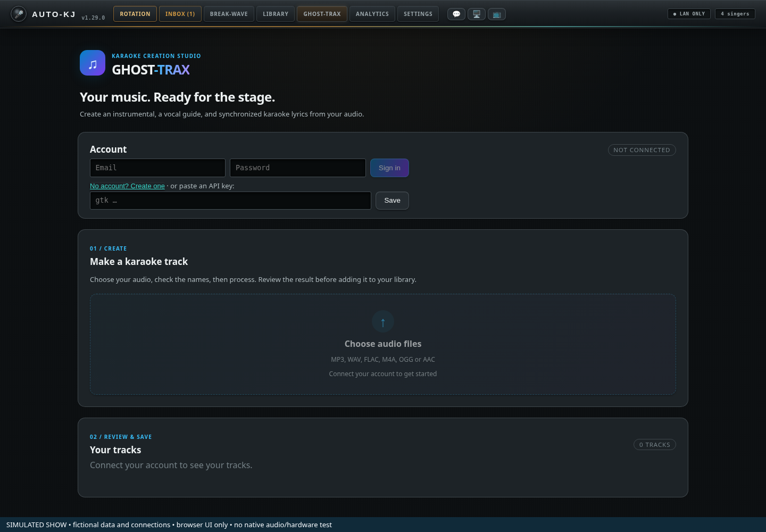Go to the Break-Wave tab
The image size is (766, 532).
(229, 14)
